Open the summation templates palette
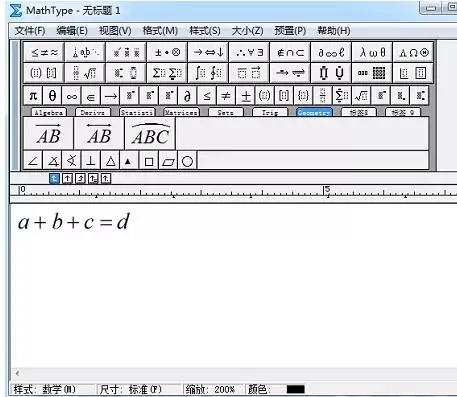The image size is (457, 397). (x=167, y=73)
